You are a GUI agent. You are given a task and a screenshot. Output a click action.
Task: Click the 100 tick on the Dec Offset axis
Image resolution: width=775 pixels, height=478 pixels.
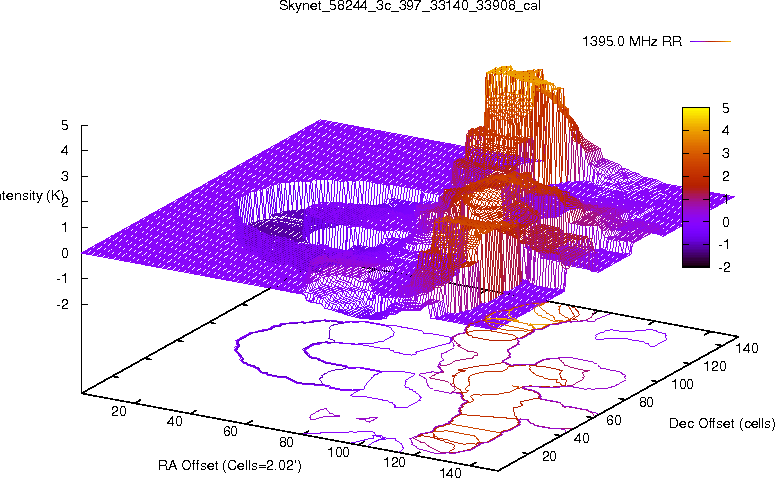coord(682,385)
